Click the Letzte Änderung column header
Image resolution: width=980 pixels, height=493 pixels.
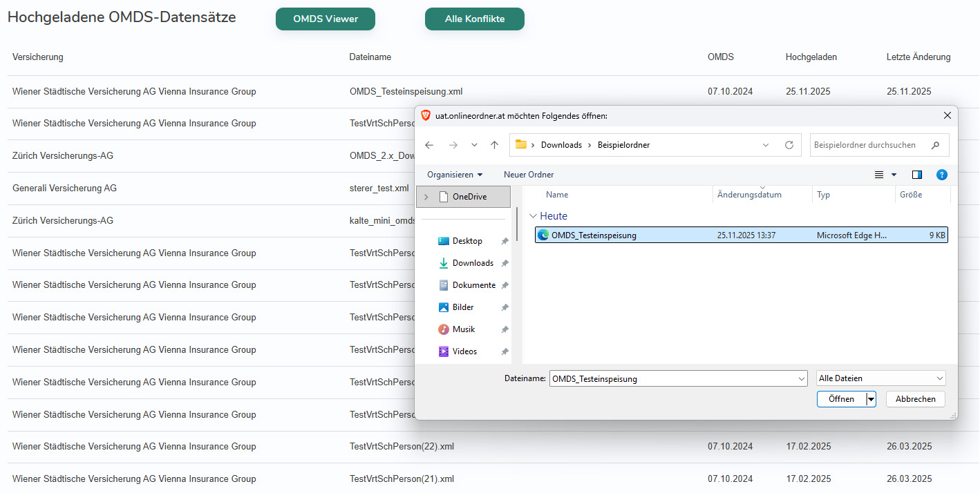[x=918, y=57]
